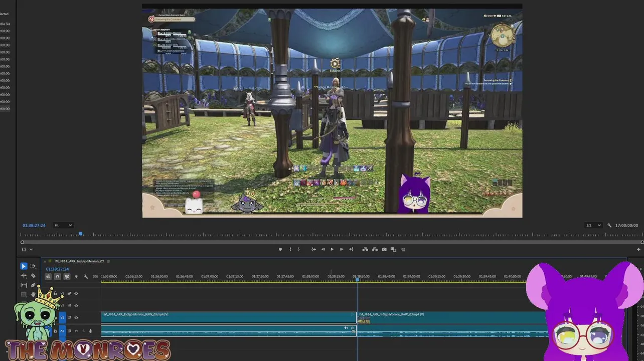Viewport: 644px width, 361px height.
Task: Click the Lift button
Action: pos(365,249)
